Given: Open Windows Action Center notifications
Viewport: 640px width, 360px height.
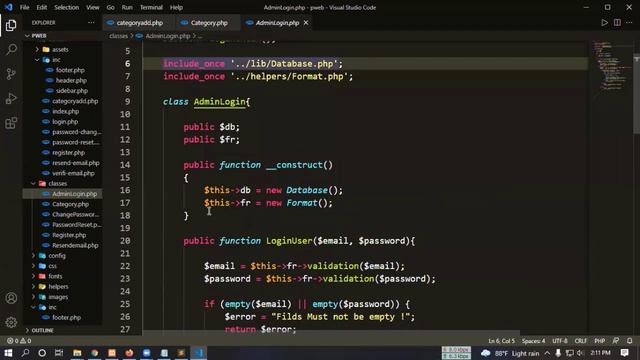Looking at the screenshot, I should pyautogui.click(x=624, y=353).
